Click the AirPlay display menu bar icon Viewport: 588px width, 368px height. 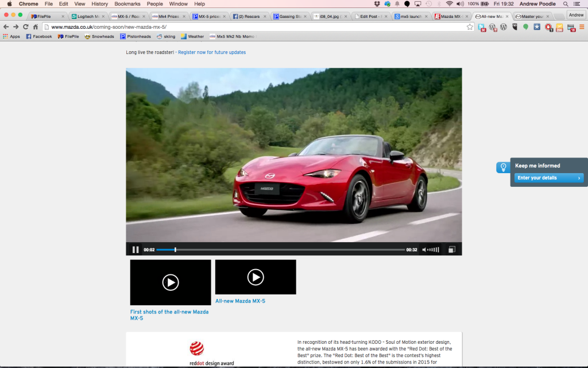[x=417, y=4]
